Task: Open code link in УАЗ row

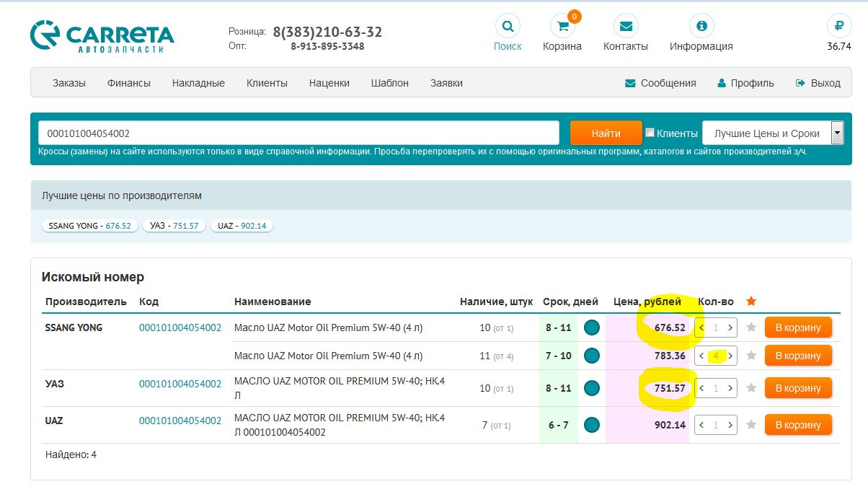Action: pos(180,384)
